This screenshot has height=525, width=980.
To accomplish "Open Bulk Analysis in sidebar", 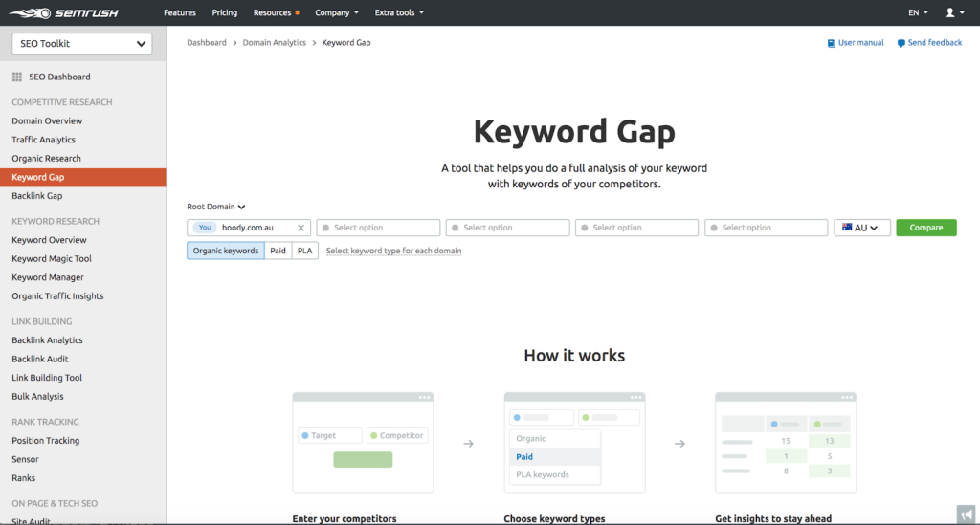I will click(x=37, y=397).
